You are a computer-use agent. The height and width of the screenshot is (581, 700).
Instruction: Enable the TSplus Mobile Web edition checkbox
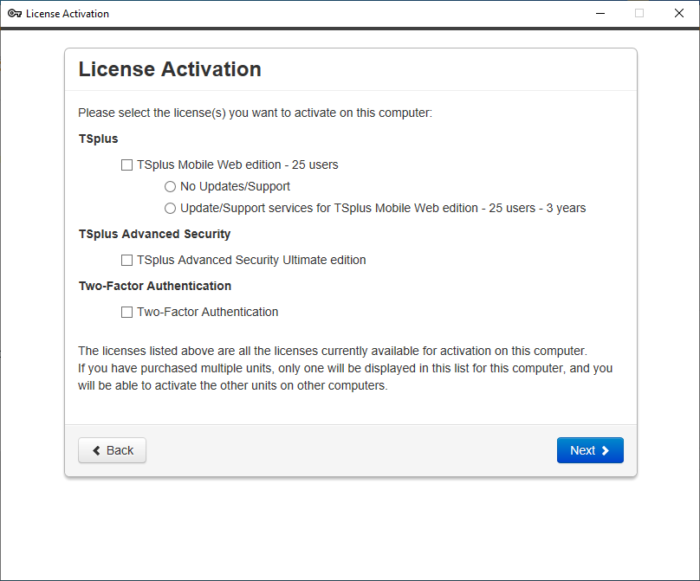point(127,165)
